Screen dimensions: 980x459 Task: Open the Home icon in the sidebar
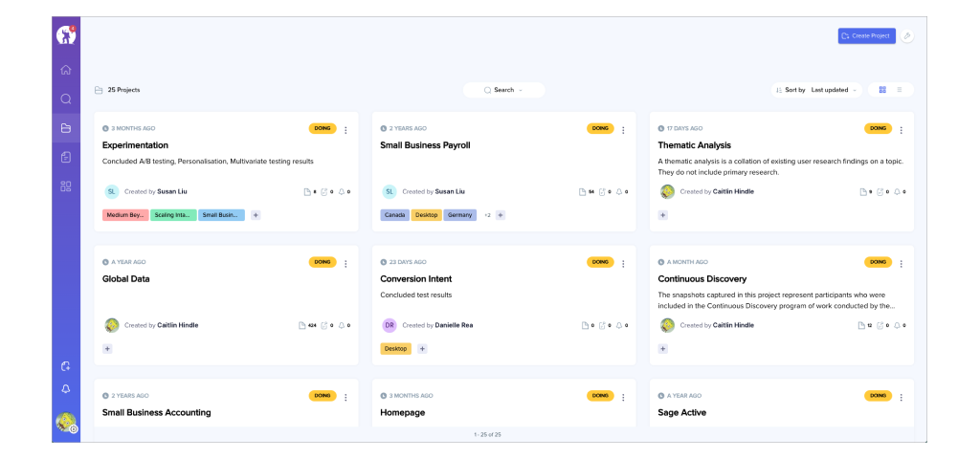pyautogui.click(x=66, y=70)
